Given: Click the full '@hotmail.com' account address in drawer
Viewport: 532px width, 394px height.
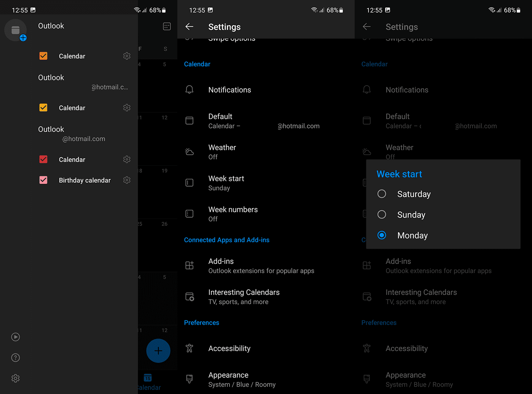Looking at the screenshot, I should point(84,139).
